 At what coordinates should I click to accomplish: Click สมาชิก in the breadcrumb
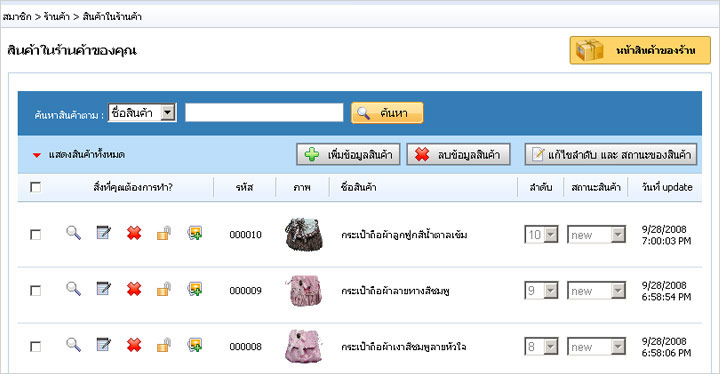(x=17, y=17)
